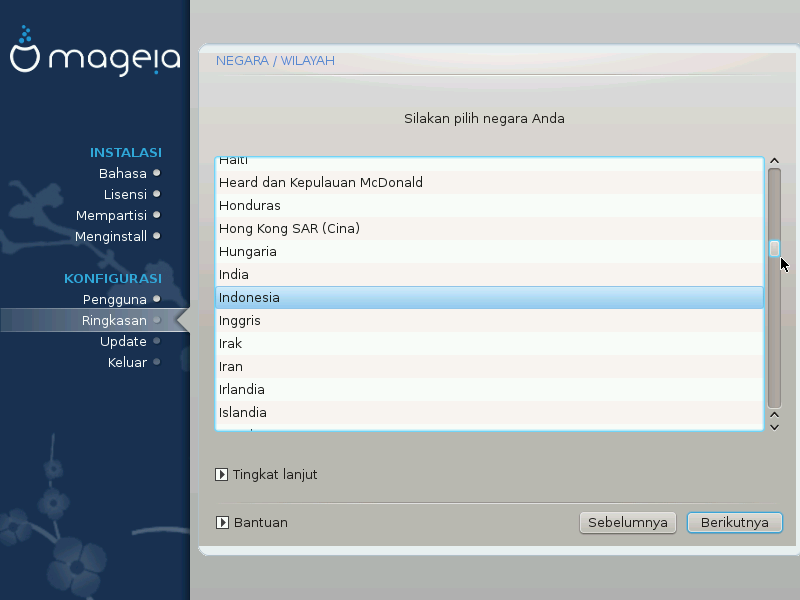Select Hungaria from the list
The height and width of the screenshot is (600, 800).
pyautogui.click(x=489, y=252)
